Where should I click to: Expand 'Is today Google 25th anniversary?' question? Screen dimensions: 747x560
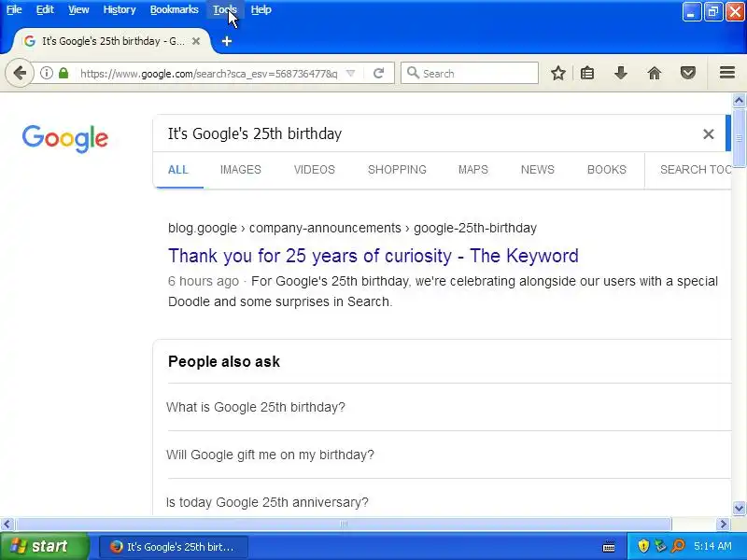[449, 499]
